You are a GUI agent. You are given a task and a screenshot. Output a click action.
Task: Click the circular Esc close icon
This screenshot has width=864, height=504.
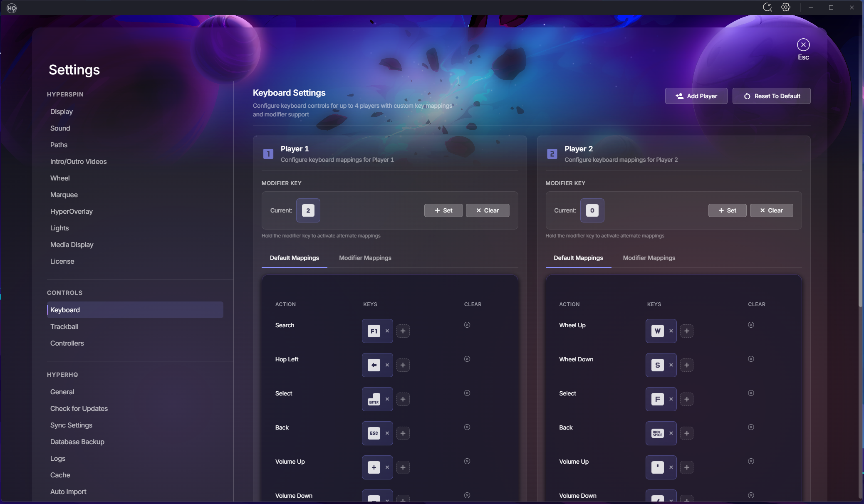click(x=803, y=44)
